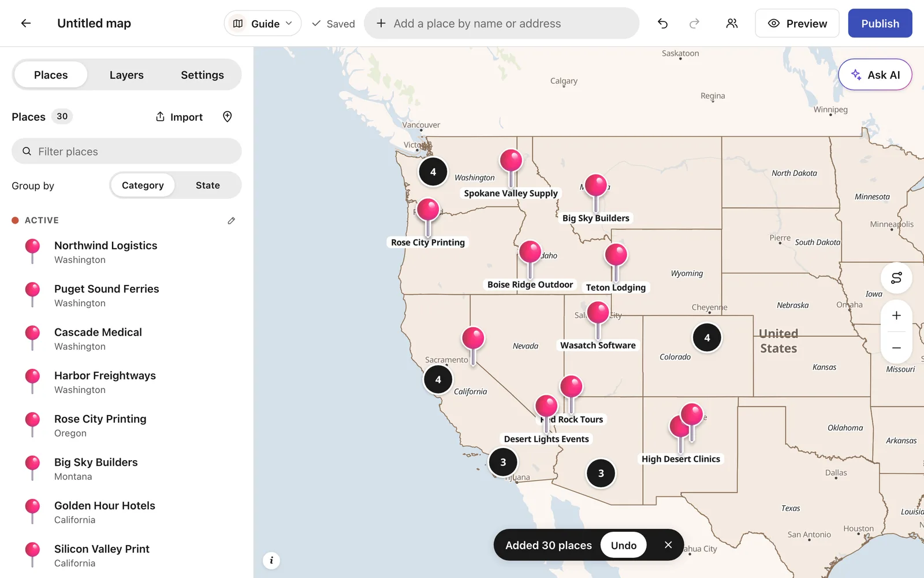Focus the Filter places field
924x578 pixels.
[126, 151]
